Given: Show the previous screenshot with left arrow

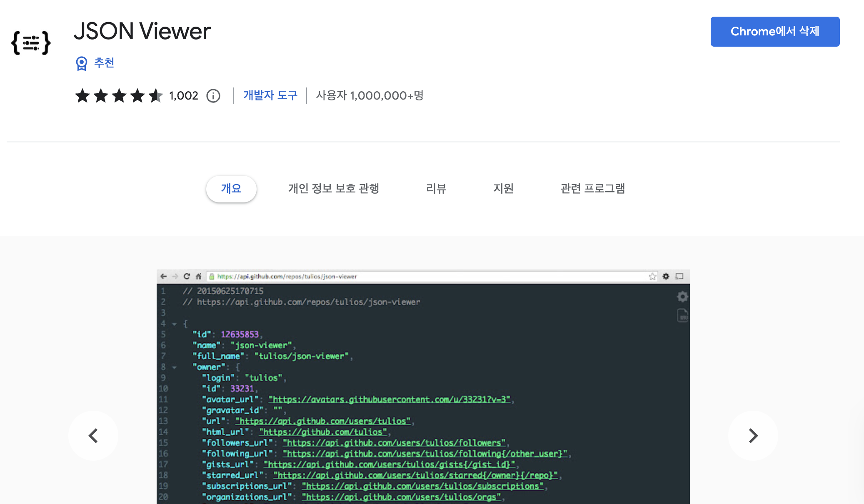Looking at the screenshot, I should 93,436.
